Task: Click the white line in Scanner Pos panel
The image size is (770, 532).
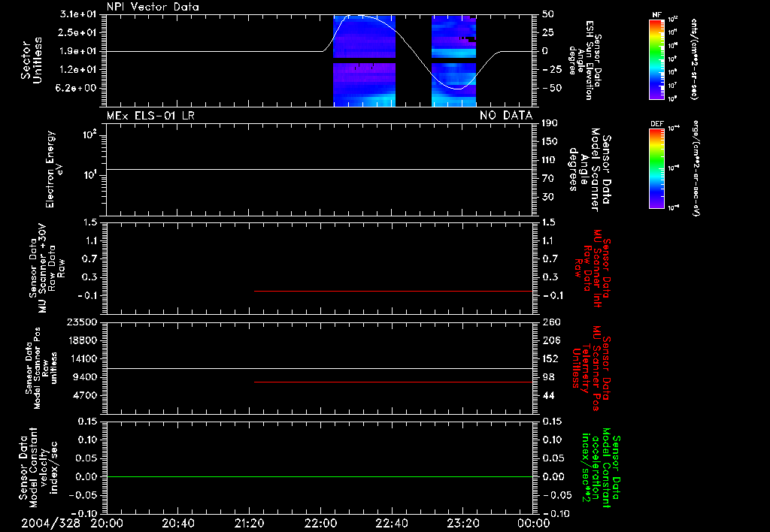Action: tap(320, 369)
